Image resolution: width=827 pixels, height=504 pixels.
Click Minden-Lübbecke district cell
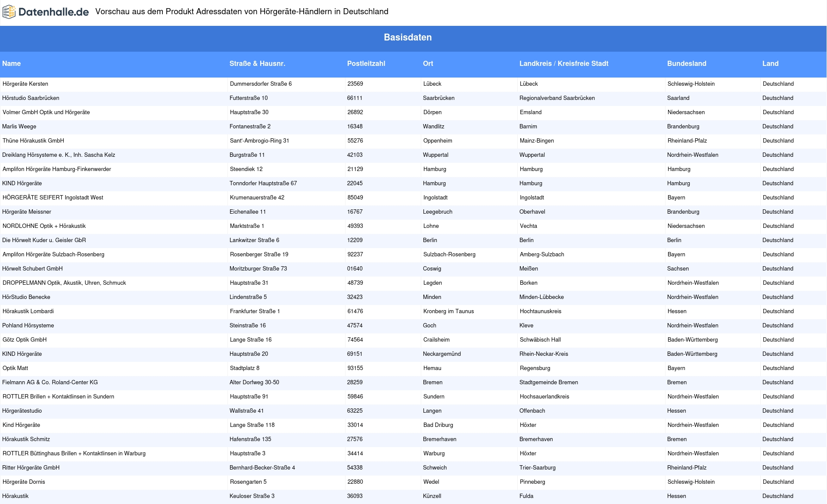[541, 297]
